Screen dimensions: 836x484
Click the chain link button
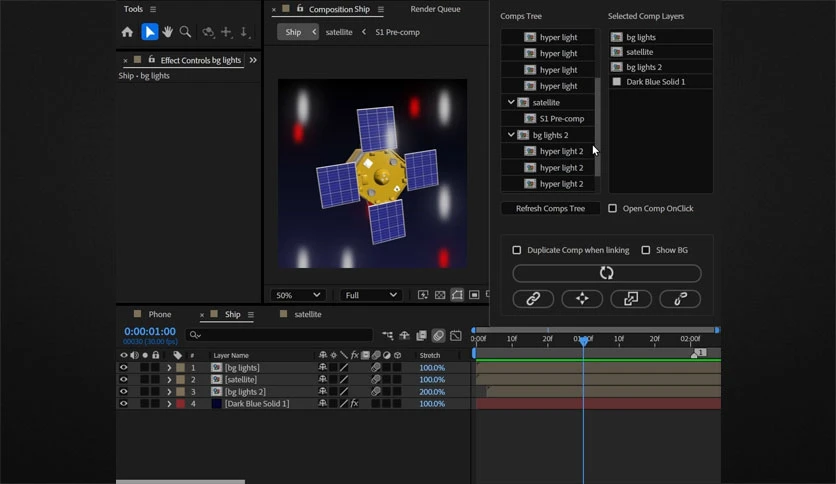pos(533,299)
